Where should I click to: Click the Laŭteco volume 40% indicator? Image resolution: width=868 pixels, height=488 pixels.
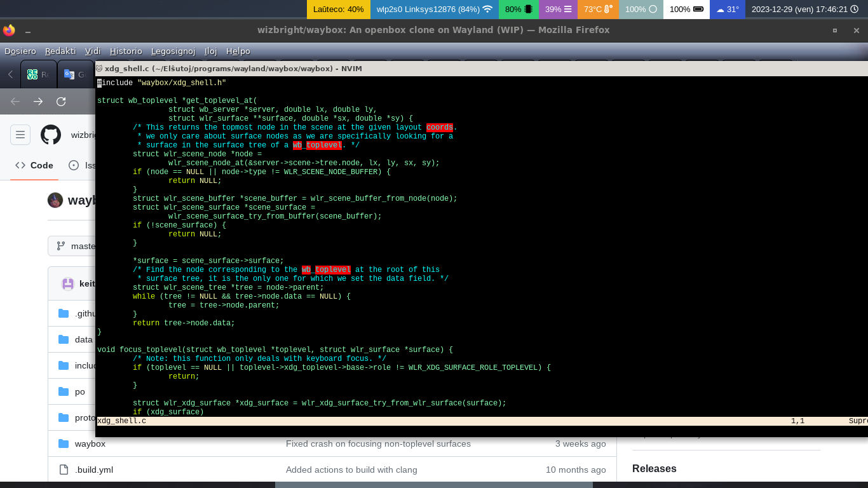[338, 10]
